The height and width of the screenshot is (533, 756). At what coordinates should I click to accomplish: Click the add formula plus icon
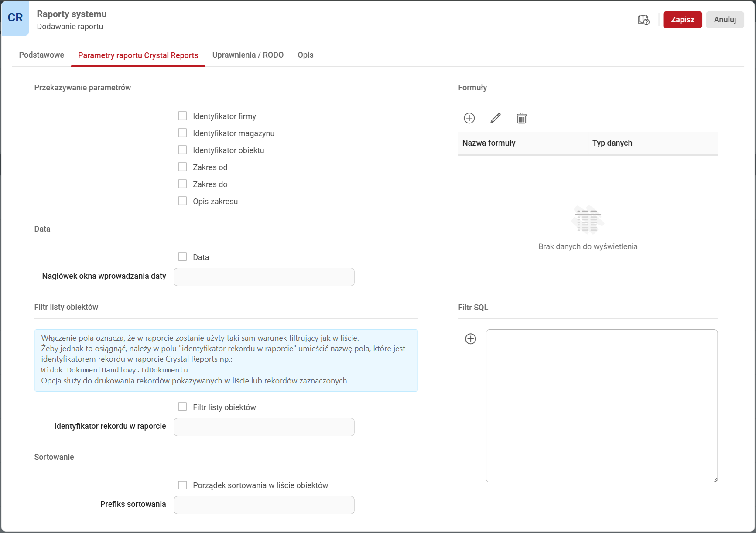coord(469,118)
